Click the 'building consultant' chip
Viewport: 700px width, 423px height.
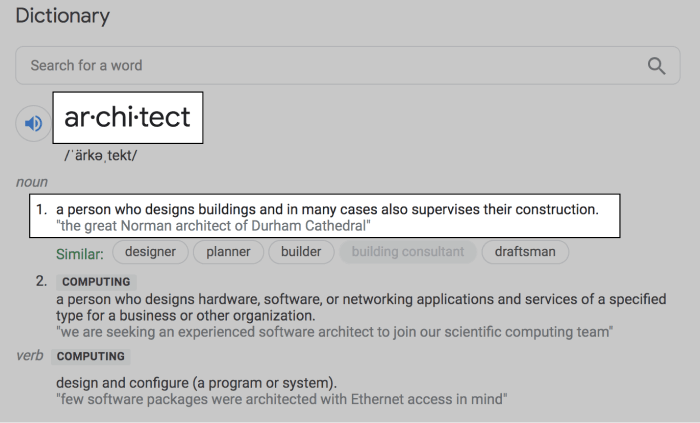(408, 252)
